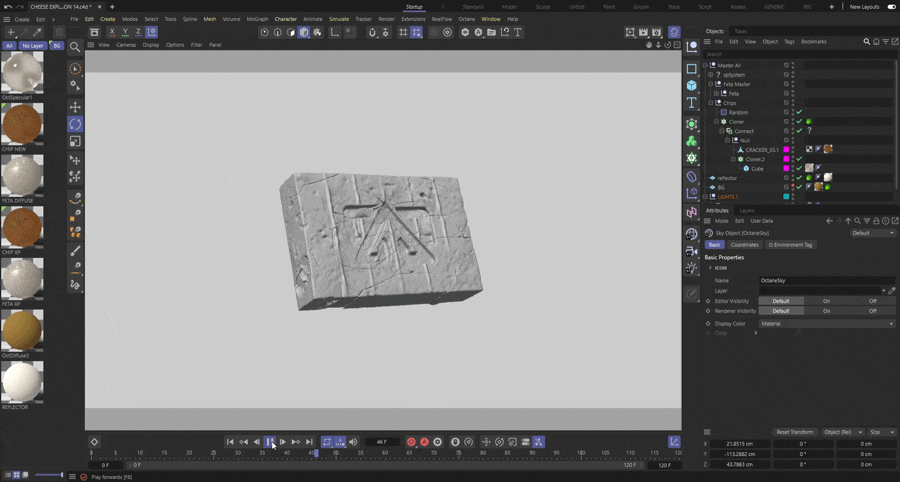This screenshot has width=900, height=482.
Task: Select the CHIP NEW material thumbnail
Action: pyautogui.click(x=22, y=125)
